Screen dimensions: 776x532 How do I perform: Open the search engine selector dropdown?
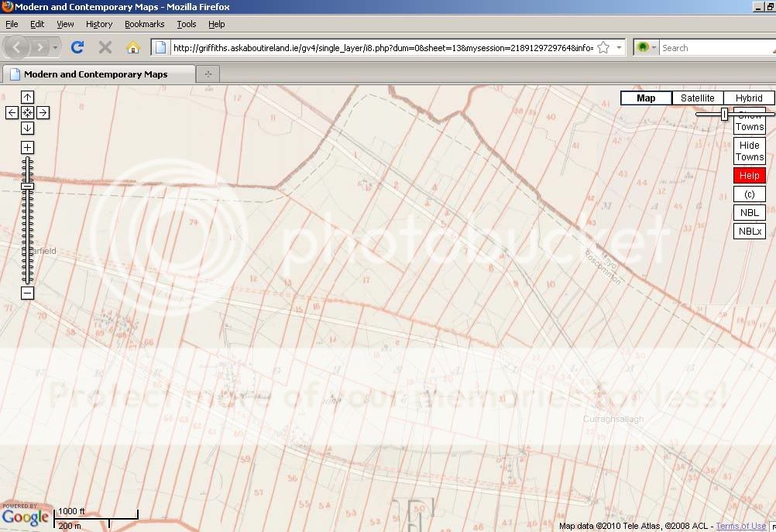click(646, 48)
